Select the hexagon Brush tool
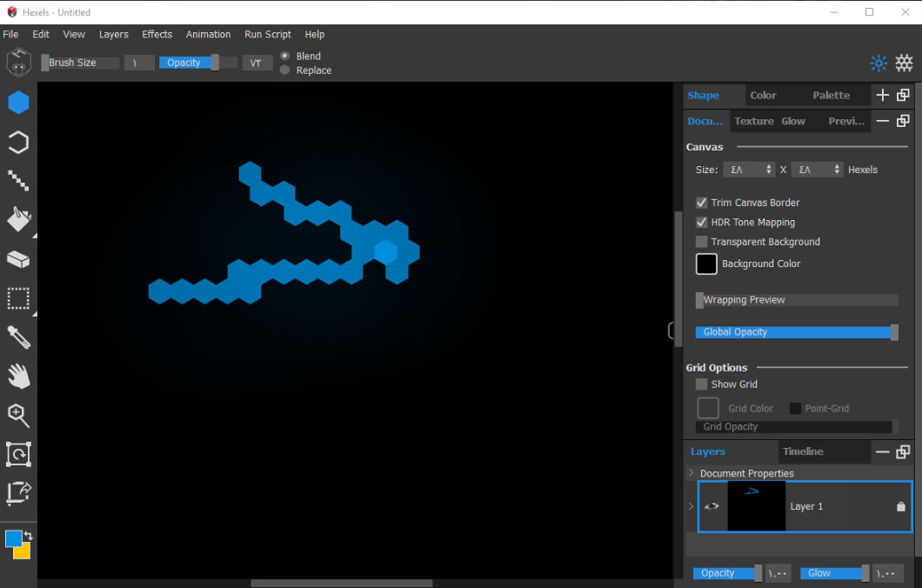Screen dimensions: 922x588 click(18, 103)
